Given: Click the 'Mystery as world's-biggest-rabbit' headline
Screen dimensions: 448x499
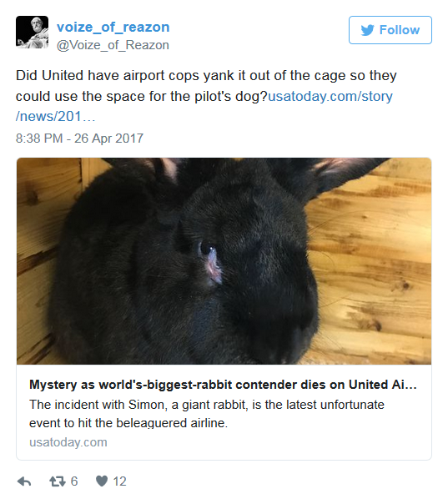Looking at the screenshot, I should 223,385.
